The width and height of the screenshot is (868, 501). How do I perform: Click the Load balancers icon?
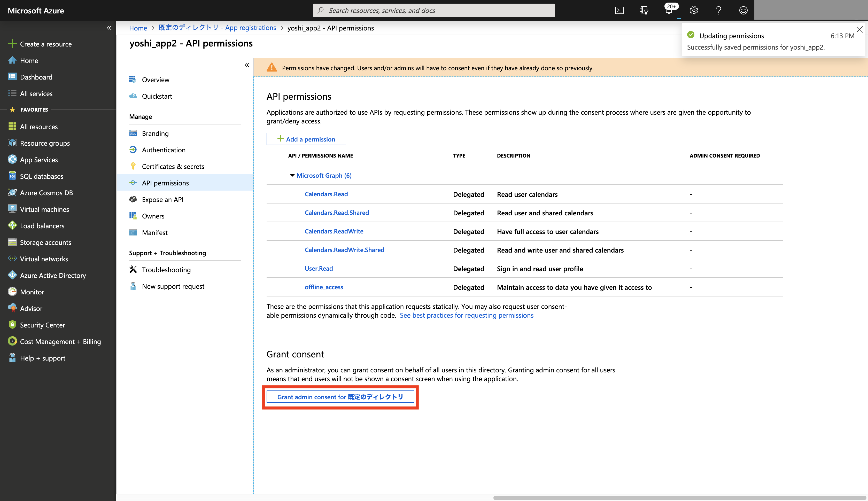click(12, 225)
